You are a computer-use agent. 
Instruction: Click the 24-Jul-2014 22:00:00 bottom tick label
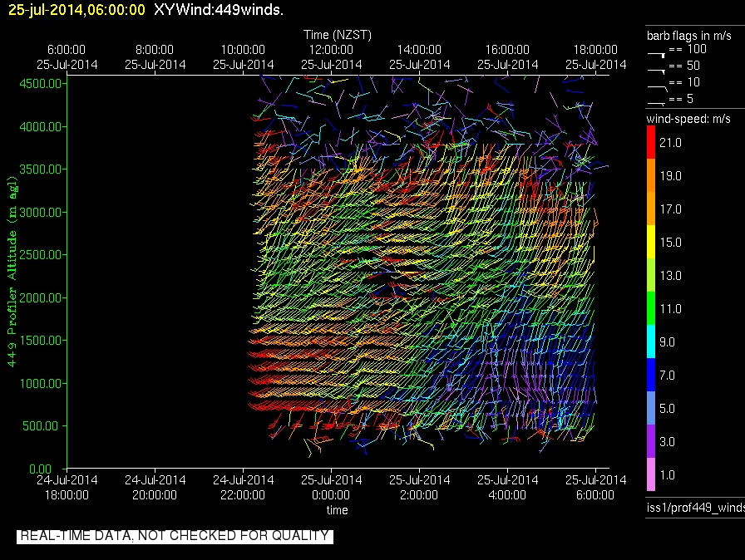pyautogui.click(x=243, y=488)
